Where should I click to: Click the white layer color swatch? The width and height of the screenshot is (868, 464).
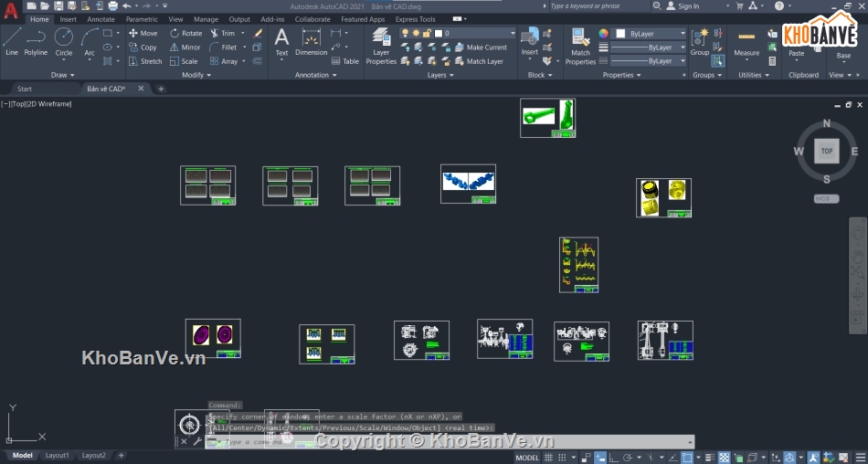[x=439, y=33]
